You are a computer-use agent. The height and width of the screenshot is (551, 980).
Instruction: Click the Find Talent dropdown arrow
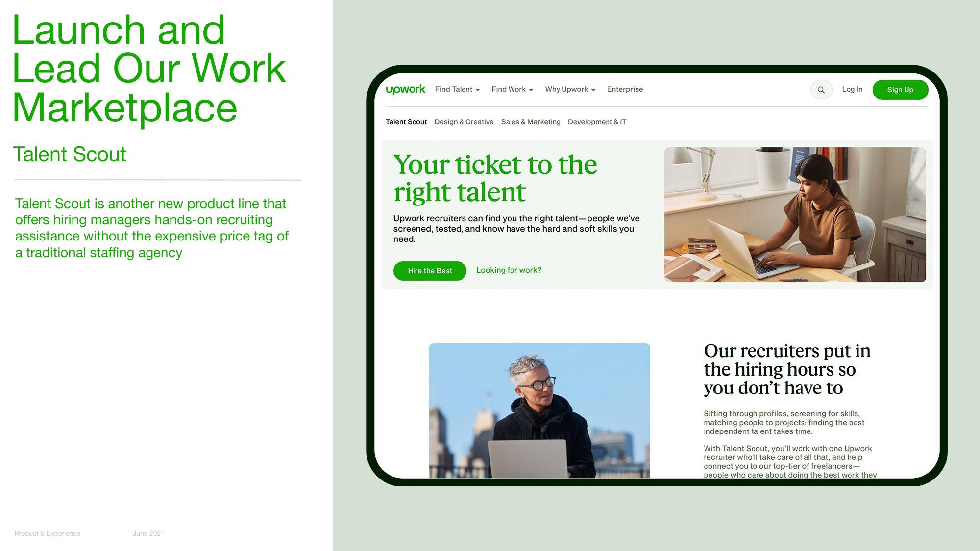[478, 90]
